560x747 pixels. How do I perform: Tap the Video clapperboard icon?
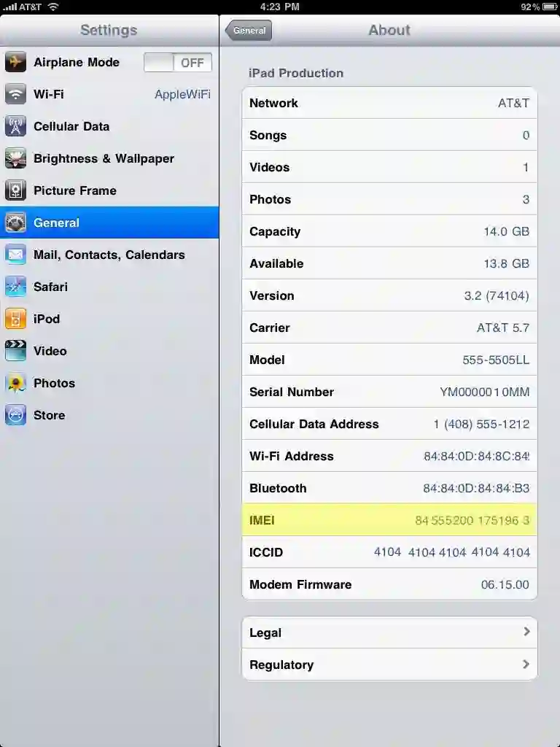pos(15,351)
